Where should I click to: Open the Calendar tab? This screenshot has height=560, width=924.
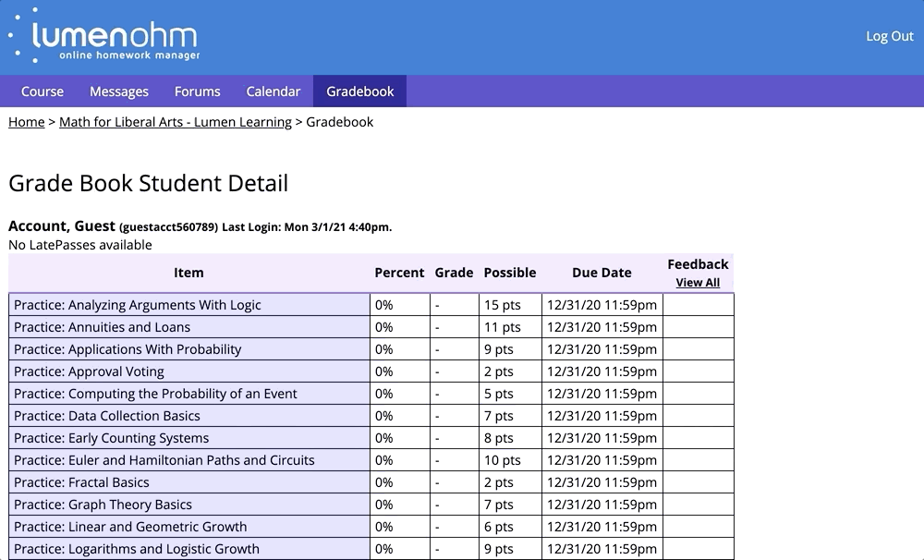[273, 91]
